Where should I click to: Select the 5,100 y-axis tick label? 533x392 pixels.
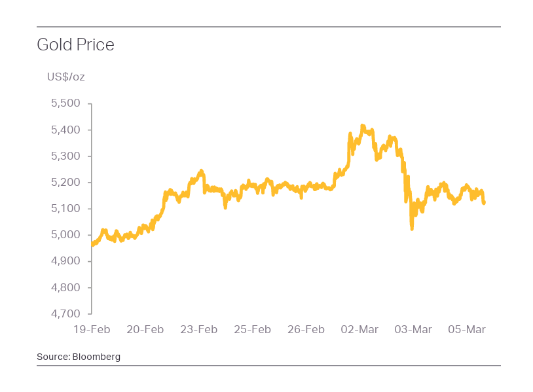tap(65, 208)
